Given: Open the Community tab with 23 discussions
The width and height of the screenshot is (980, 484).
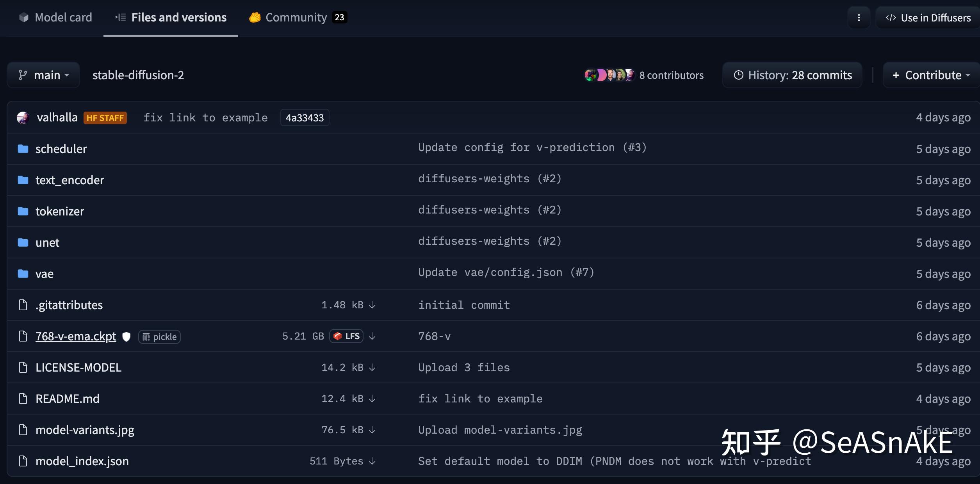Looking at the screenshot, I should (x=296, y=17).
